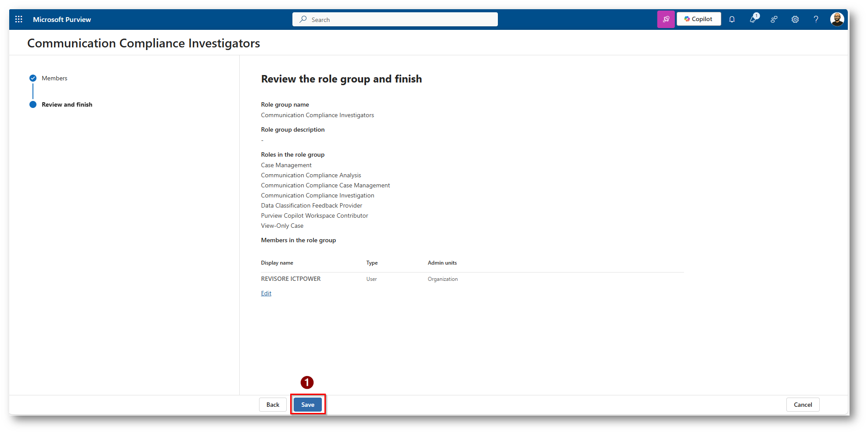Image resolution: width=868 pixels, height=434 pixels.
Task: Save the role group
Action: point(307,405)
